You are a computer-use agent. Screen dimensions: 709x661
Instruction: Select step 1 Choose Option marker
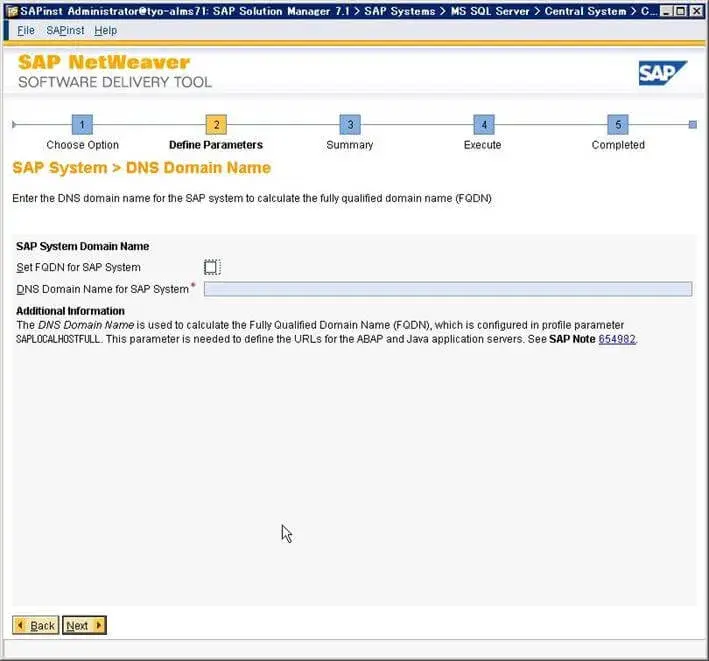click(82, 124)
